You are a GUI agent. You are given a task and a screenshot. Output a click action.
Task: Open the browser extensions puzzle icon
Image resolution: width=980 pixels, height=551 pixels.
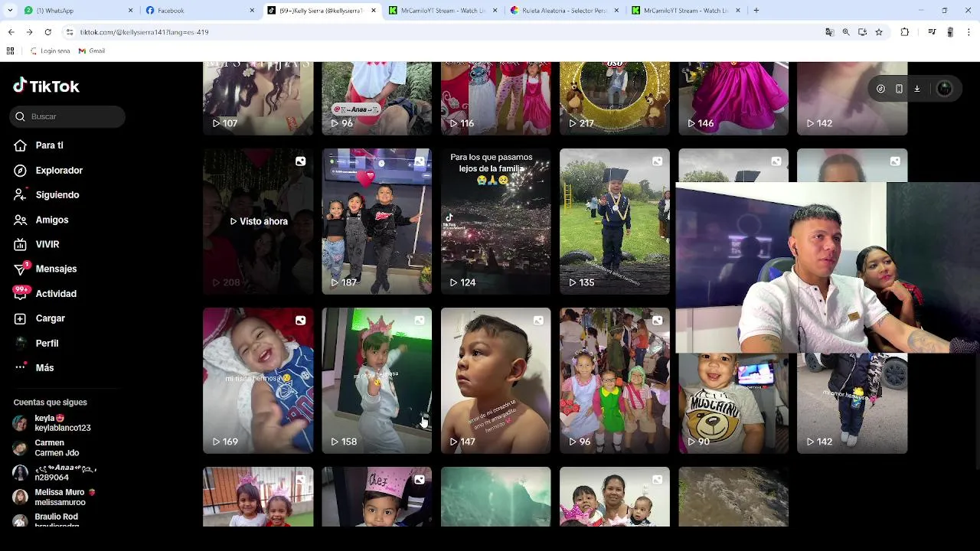tap(905, 32)
